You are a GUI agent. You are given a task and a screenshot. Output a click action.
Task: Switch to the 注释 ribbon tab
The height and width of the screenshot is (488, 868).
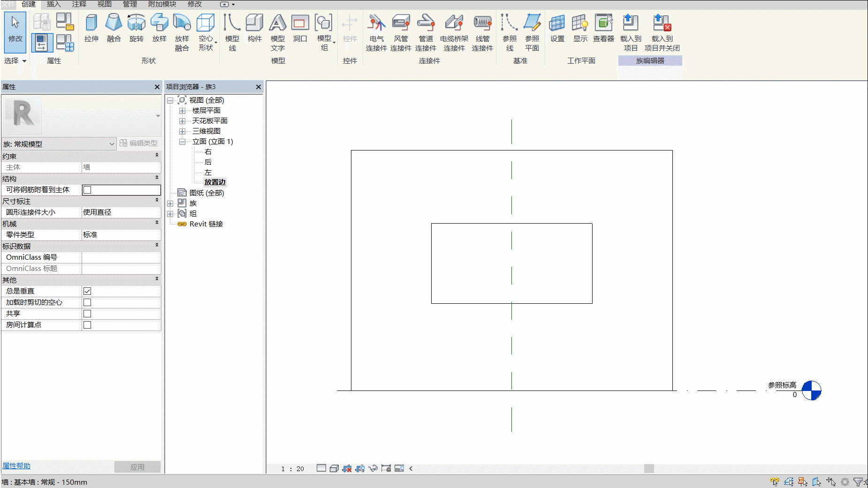tap(79, 4)
